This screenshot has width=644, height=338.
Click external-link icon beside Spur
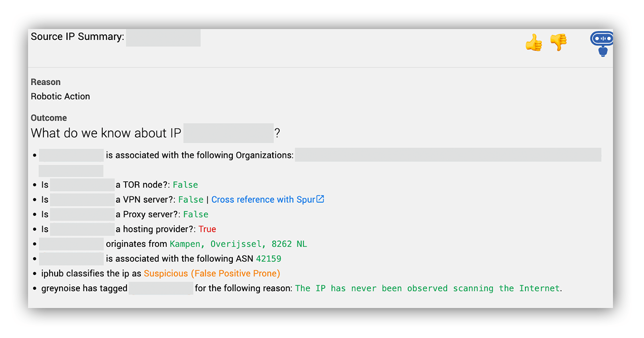[320, 199]
